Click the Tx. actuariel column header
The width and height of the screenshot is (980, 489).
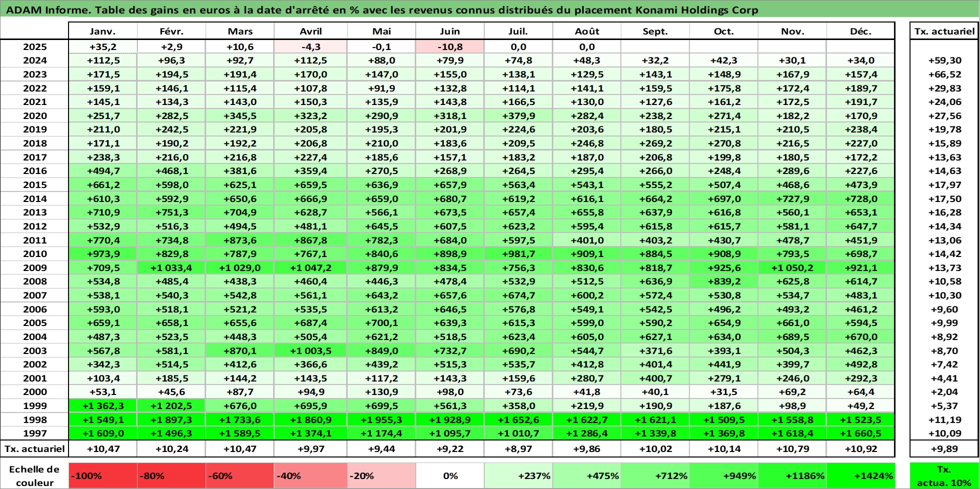(x=944, y=31)
